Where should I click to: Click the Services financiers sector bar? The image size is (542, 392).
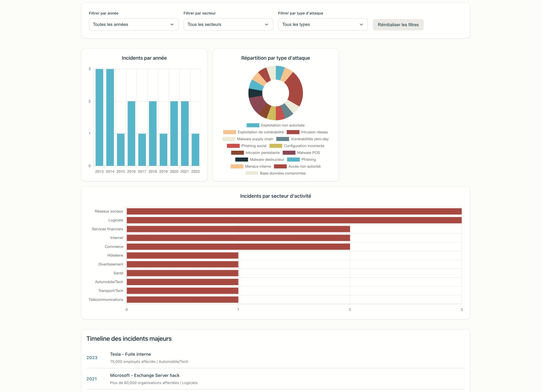(238, 229)
